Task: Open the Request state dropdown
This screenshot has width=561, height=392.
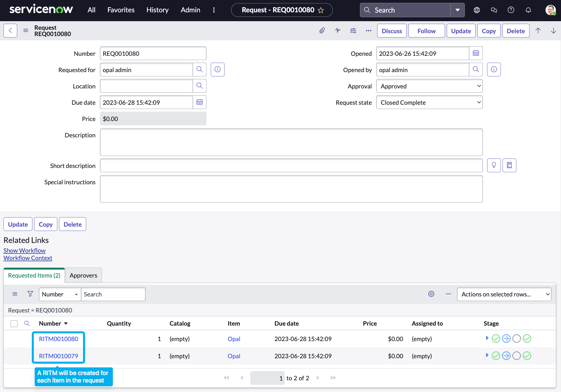Action: (429, 102)
